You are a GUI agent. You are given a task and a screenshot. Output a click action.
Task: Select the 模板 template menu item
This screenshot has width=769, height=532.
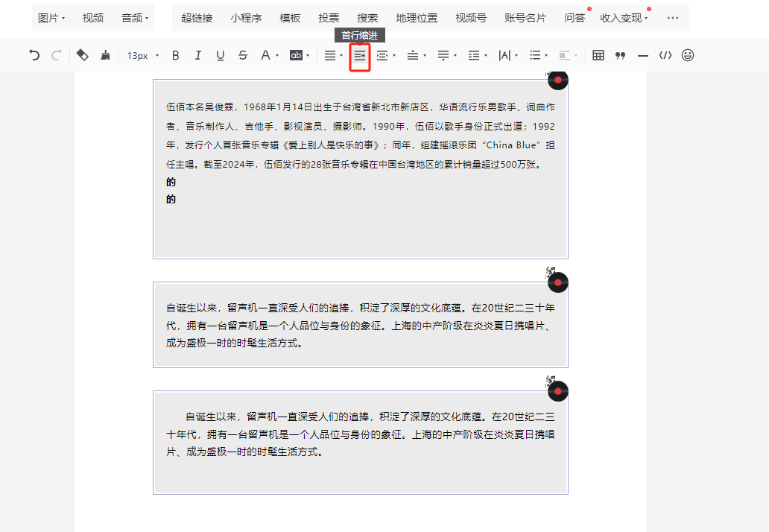(x=290, y=18)
